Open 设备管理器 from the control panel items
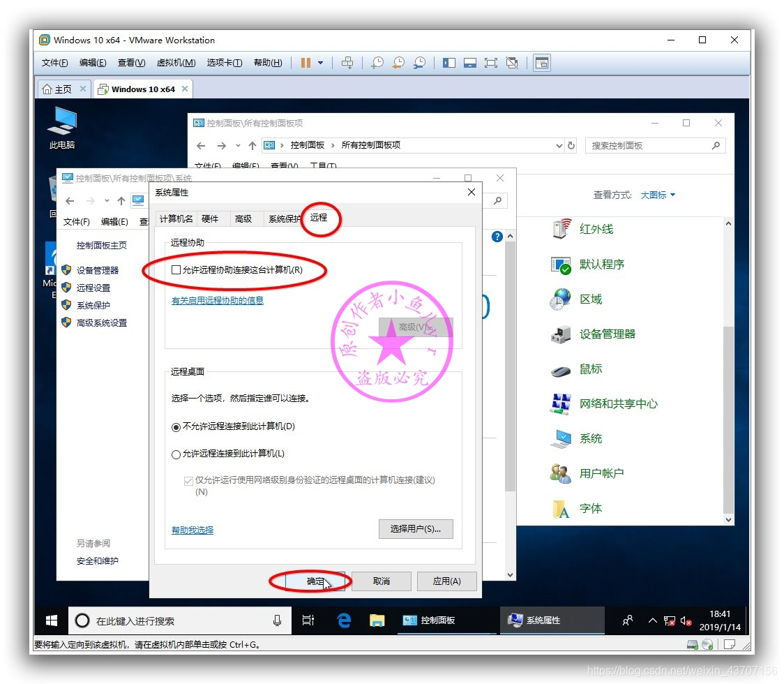The image size is (784, 684). 606,334
